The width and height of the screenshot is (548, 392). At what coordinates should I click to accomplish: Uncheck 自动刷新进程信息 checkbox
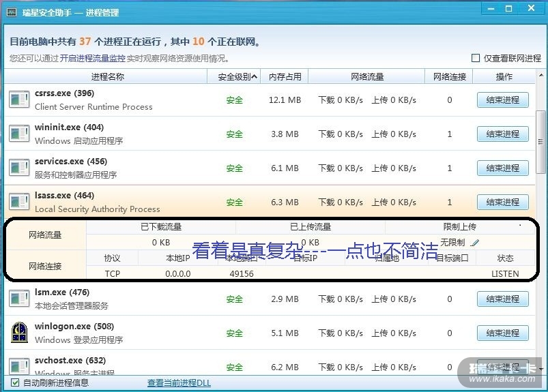pos(15,382)
